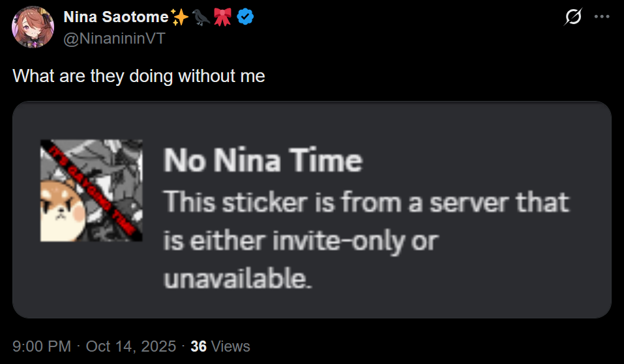Screen dimensions: 624x364
Task: Open the embedded Discord sticker image
Action: [x=312, y=210]
